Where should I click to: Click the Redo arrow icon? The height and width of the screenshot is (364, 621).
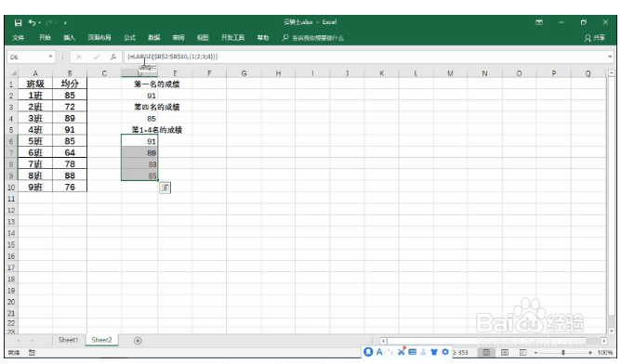49,22
